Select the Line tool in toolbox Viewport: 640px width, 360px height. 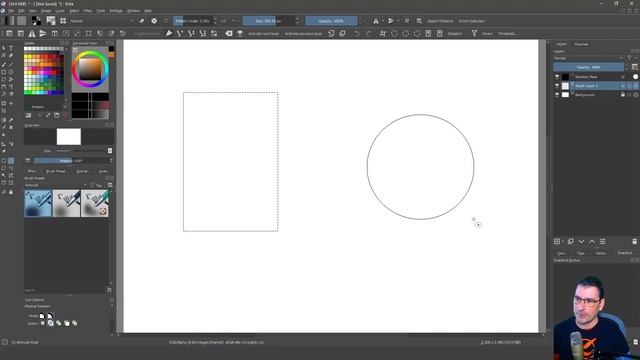11,64
